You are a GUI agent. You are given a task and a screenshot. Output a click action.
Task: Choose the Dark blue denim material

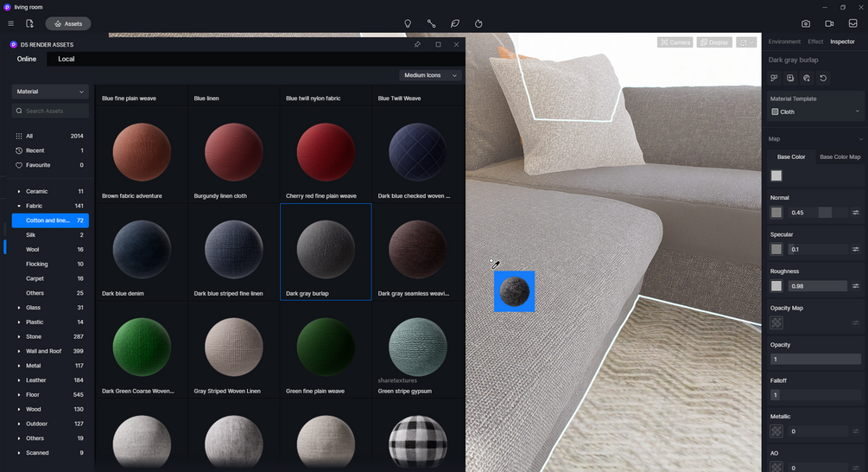pos(142,252)
